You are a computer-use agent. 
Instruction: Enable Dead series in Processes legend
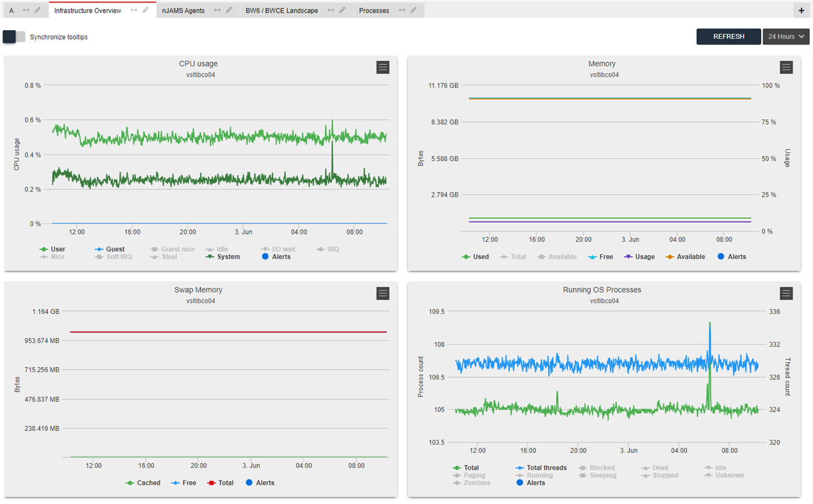655,468
